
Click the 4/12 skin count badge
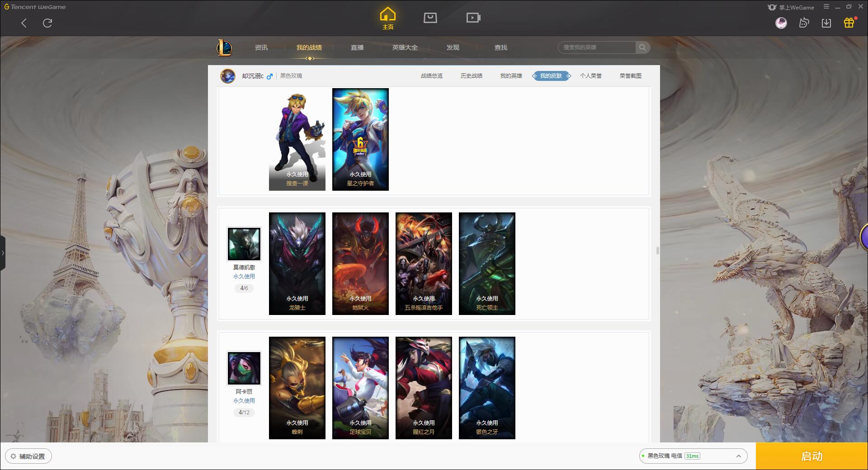[244, 412]
